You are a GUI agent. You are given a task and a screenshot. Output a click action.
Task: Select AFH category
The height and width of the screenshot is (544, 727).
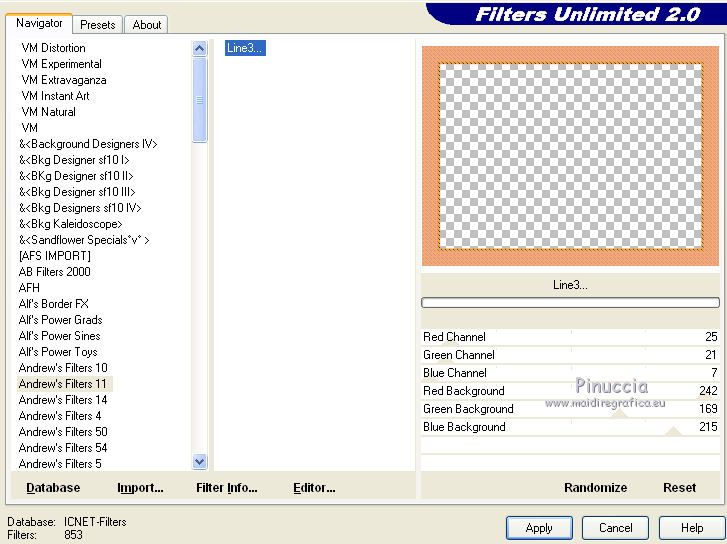pyautogui.click(x=29, y=288)
